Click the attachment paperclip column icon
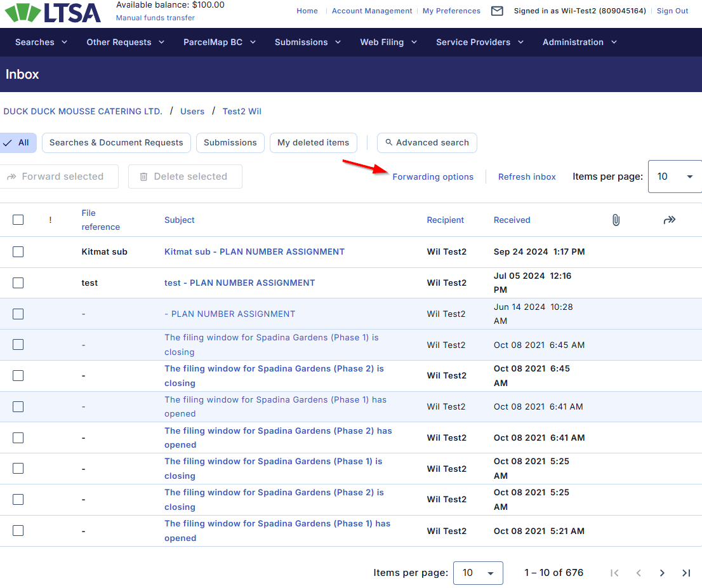Image resolution: width=702 pixels, height=588 pixels. click(615, 220)
